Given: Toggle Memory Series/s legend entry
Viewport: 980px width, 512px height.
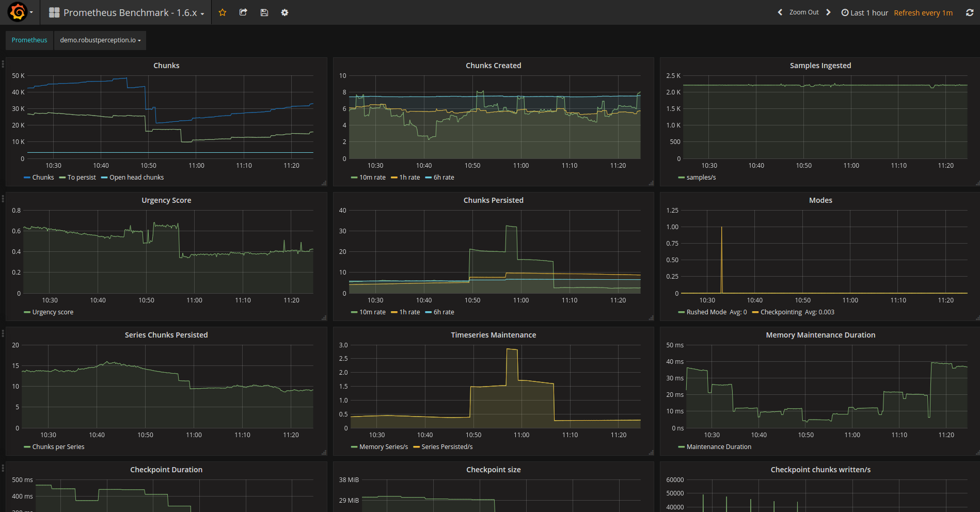Looking at the screenshot, I should [384, 447].
